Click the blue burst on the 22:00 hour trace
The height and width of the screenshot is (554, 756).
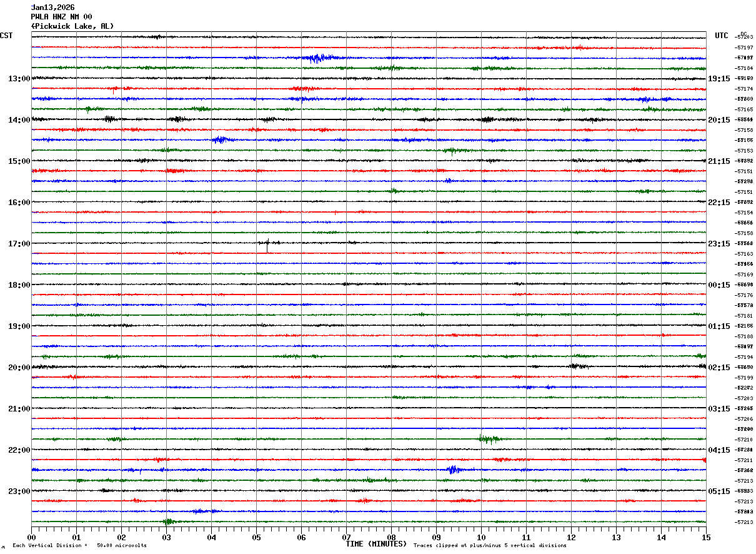pos(454,470)
